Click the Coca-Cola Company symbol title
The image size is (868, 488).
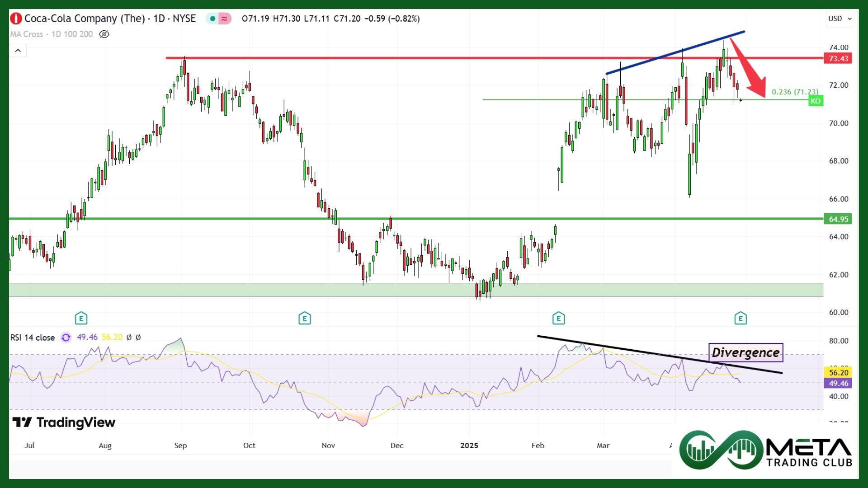tap(110, 19)
